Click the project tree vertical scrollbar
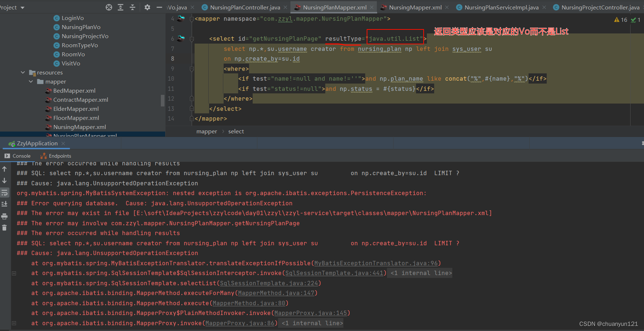 tap(163, 100)
